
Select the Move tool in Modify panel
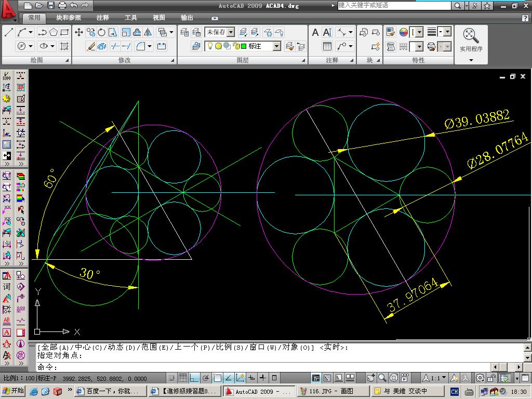(x=79, y=33)
